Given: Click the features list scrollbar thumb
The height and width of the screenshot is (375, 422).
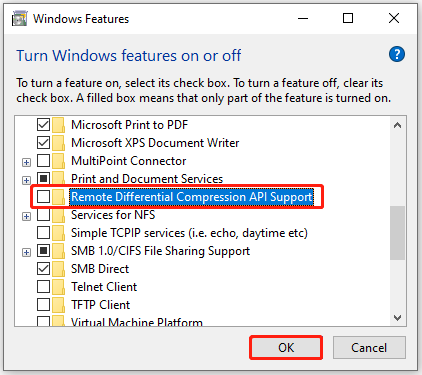Looking at the screenshot, I should [x=397, y=233].
